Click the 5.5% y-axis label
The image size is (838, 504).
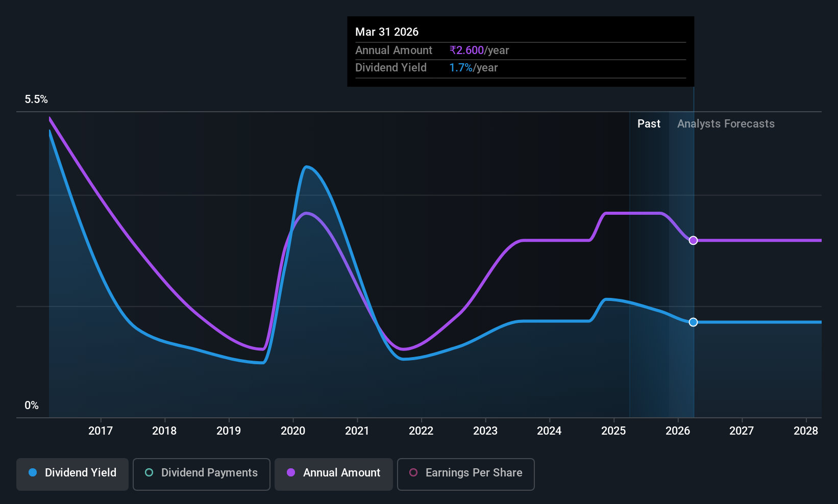point(36,99)
